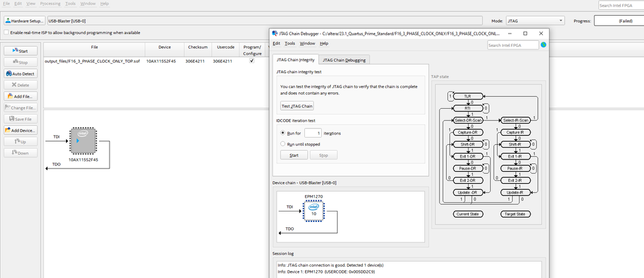
Task: Click Add File button
Action: click(x=20, y=96)
